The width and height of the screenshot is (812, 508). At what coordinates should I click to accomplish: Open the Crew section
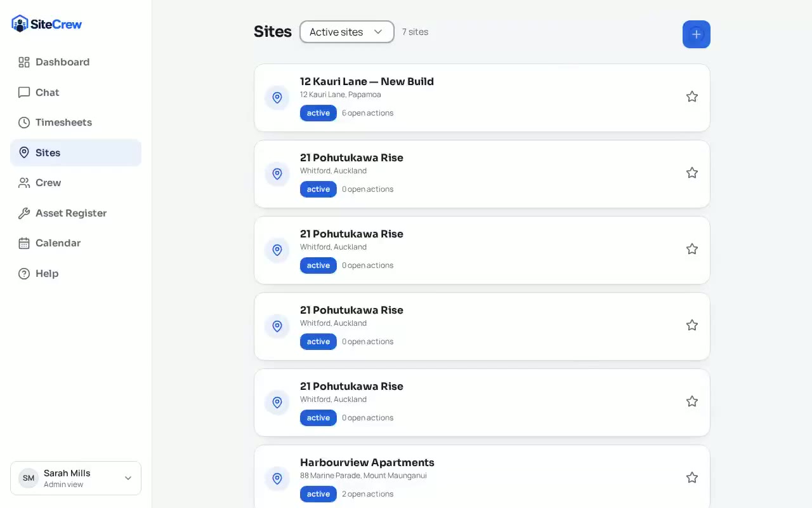75,183
